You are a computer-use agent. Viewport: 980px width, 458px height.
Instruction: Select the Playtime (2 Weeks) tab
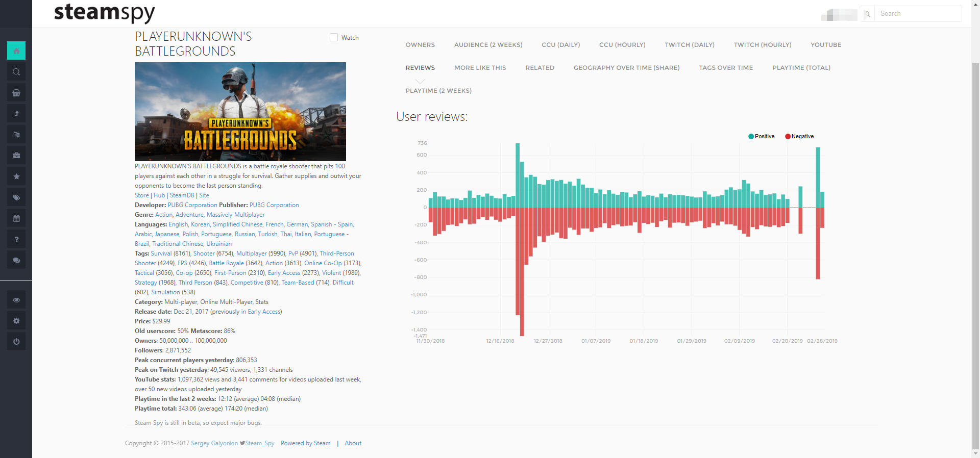[438, 91]
